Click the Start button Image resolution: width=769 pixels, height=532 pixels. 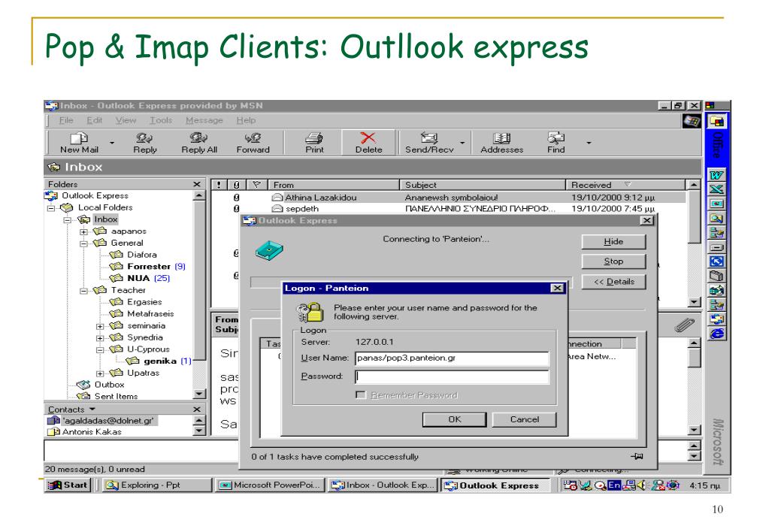click(68, 485)
